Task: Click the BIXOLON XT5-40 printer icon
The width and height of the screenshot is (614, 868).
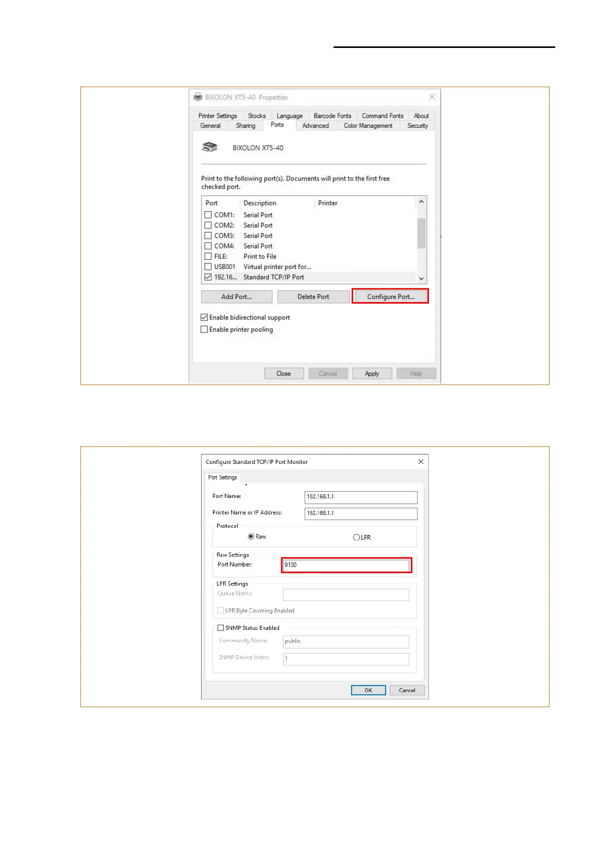Action: point(209,147)
